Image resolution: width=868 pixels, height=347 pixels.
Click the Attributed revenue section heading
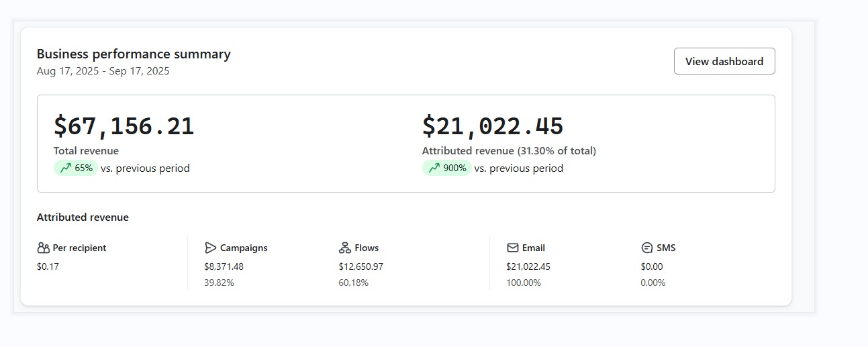tap(83, 217)
